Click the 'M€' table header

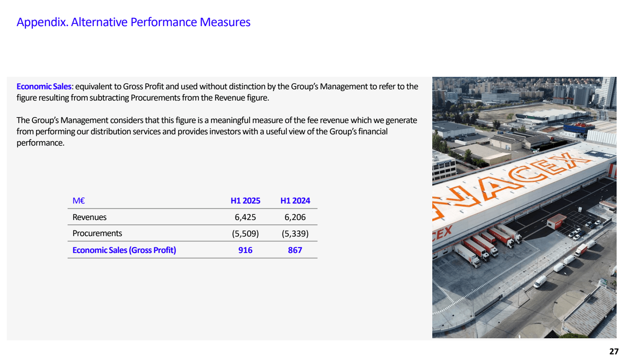(x=78, y=201)
